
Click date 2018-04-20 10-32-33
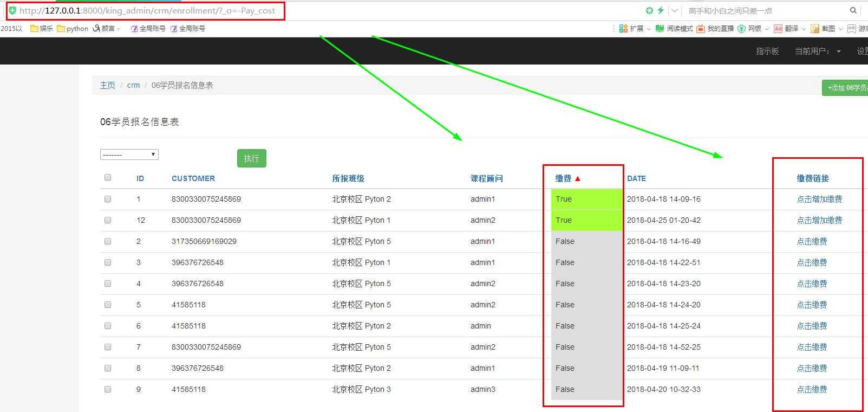click(664, 389)
